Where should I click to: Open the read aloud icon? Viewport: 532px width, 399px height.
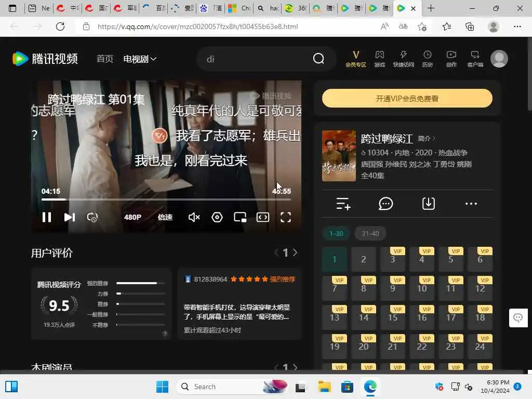pos(384,26)
